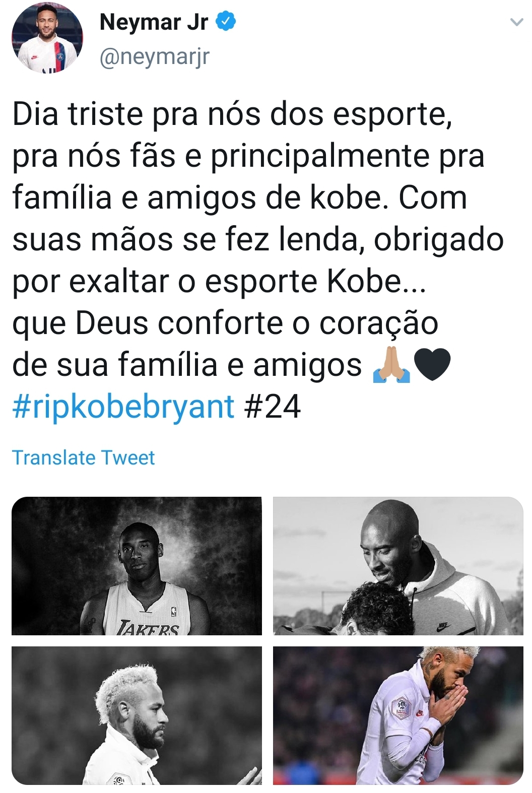532x793 pixels.
Task: Click the line "que Deus conforte o coração"
Action: (x=225, y=323)
